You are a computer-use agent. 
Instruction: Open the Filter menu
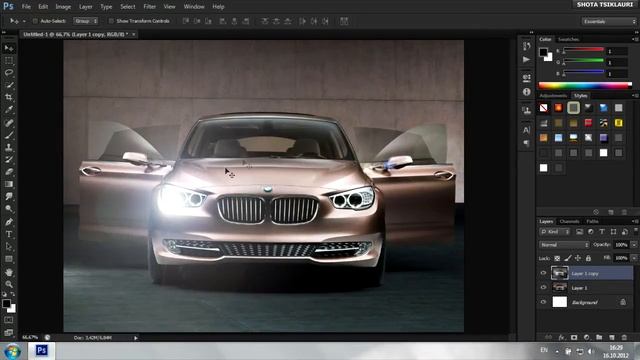tap(149, 7)
